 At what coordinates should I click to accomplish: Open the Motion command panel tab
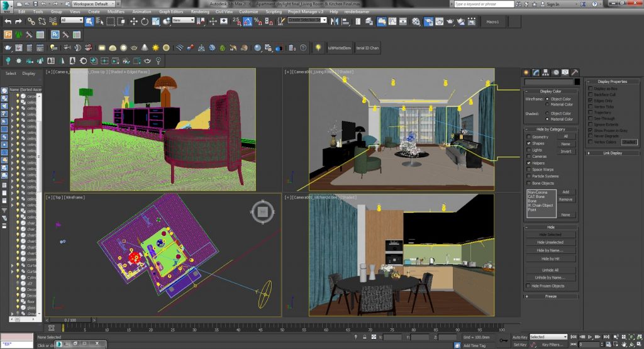tap(556, 72)
